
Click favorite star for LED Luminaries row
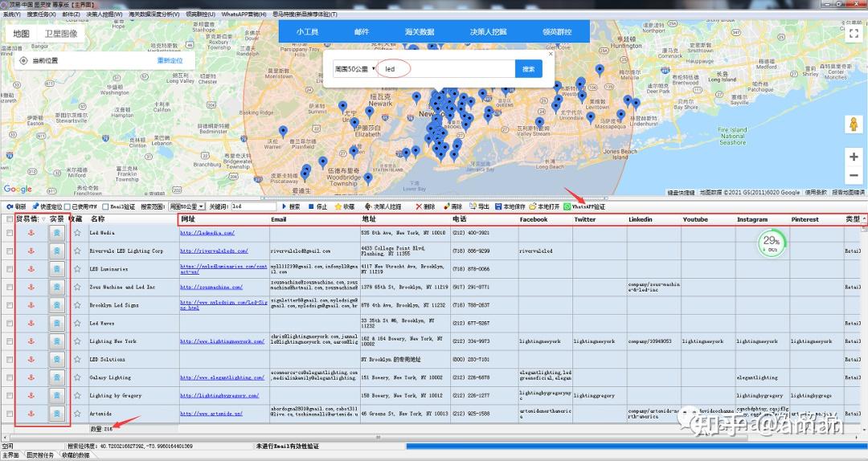(77, 269)
